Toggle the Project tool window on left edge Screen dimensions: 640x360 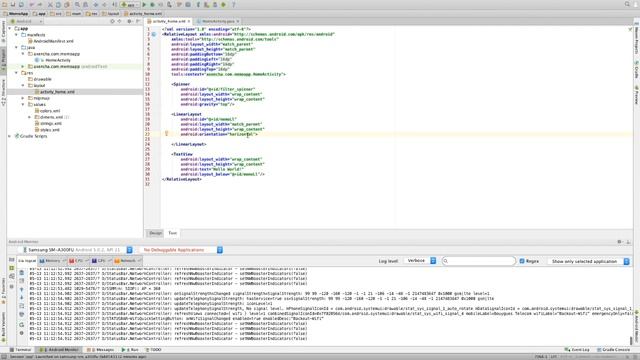(3, 60)
